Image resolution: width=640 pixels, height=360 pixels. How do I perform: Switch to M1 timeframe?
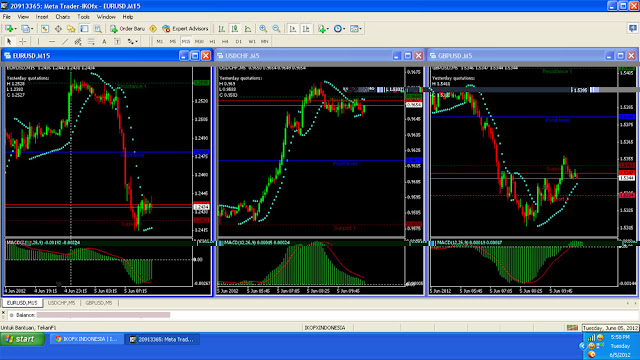pyautogui.click(x=160, y=41)
